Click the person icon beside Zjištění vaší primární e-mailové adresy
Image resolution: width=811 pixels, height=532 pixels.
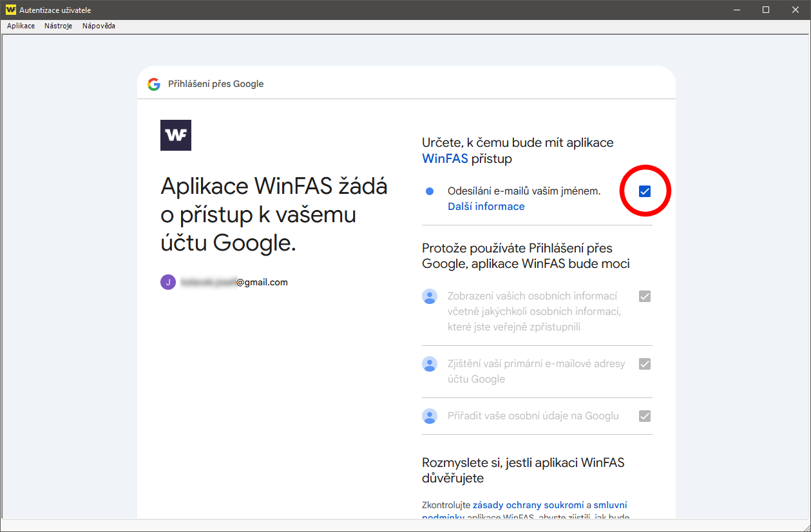430,364
